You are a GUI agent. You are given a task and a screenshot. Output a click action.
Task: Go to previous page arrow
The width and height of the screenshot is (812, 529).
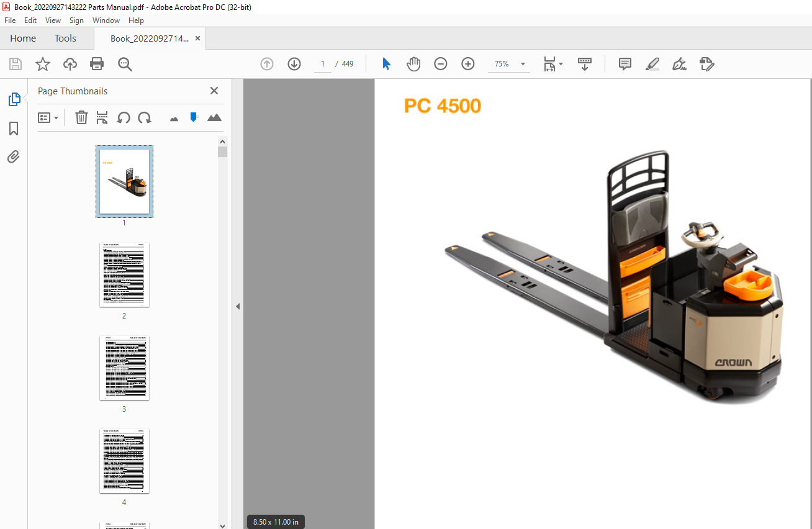[267, 64]
